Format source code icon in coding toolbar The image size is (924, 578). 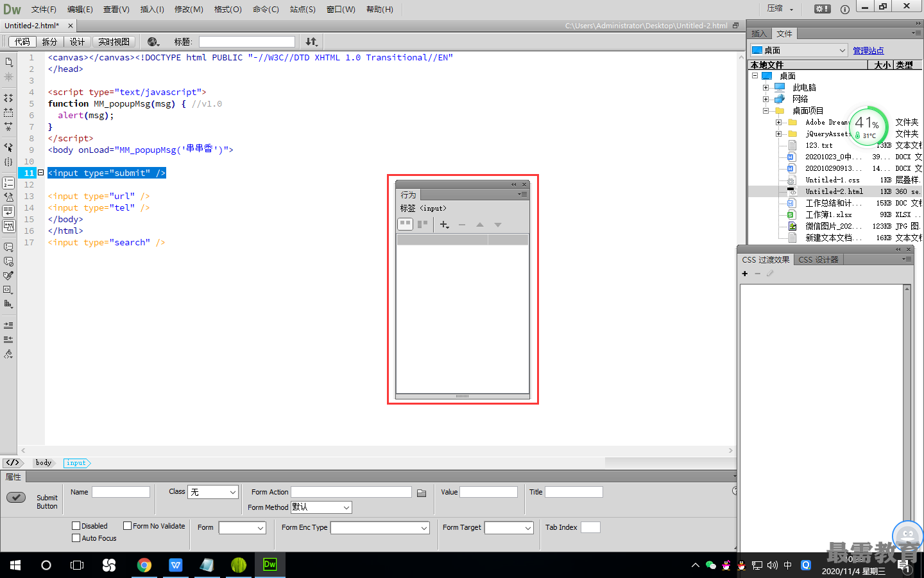(x=8, y=354)
